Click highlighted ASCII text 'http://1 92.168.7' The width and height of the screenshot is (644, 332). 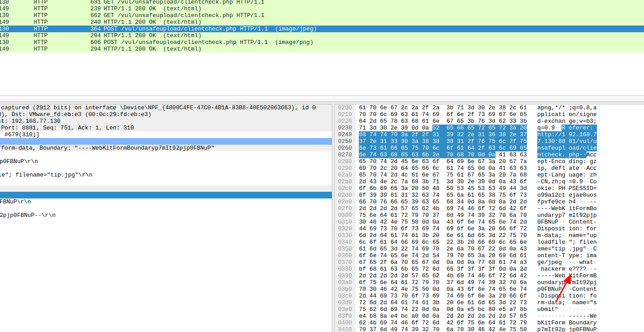567,134
